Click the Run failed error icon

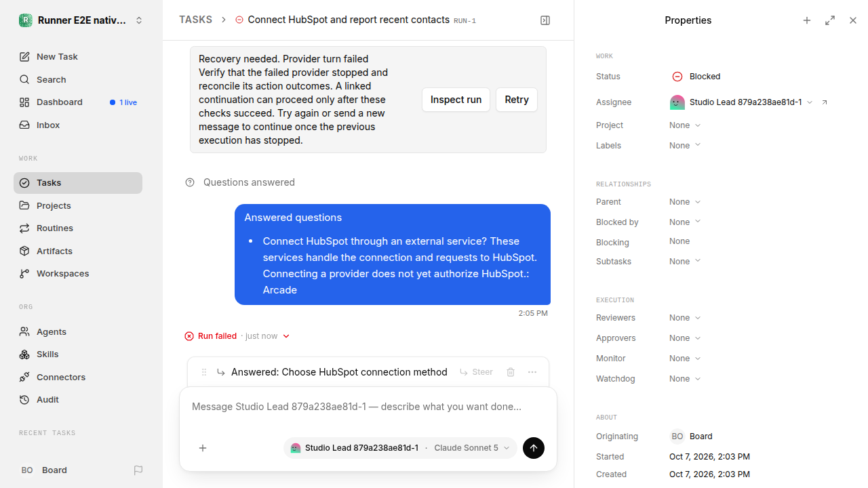(x=189, y=336)
